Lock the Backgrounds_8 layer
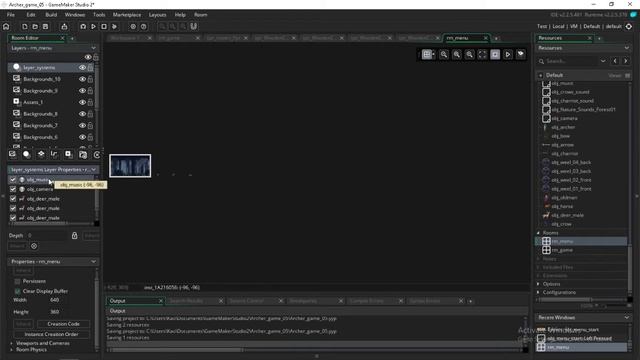Screen dimensions: 640x360 pyautogui.click(x=90, y=114)
